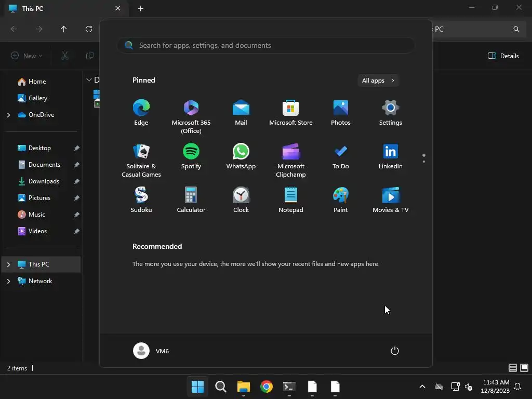
Task: Click the power button in Start menu
Action: pos(395,351)
